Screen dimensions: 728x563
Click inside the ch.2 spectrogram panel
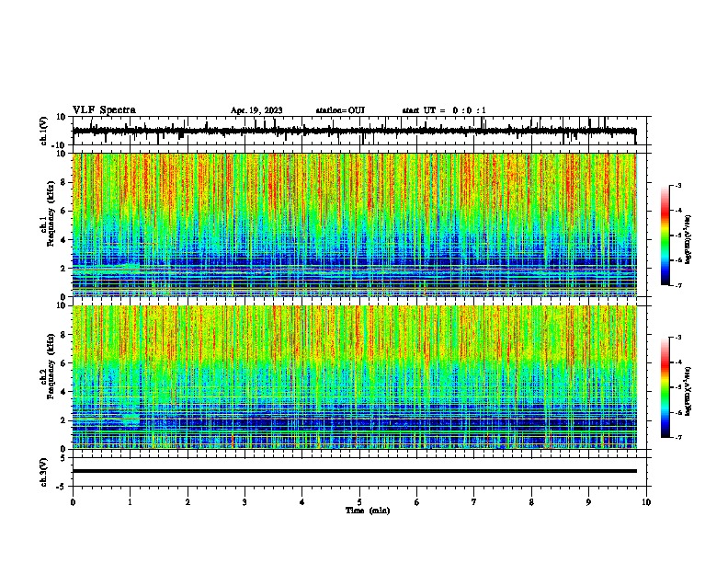click(x=354, y=377)
